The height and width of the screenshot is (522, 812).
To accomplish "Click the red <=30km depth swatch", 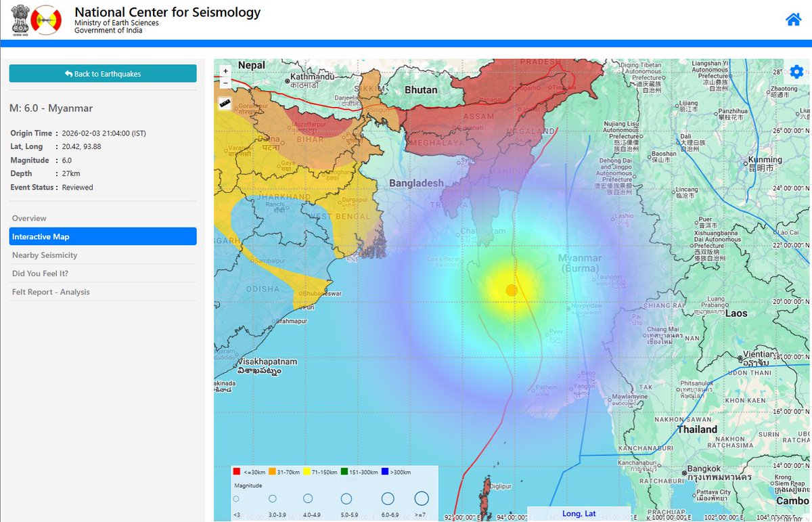I will (237, 472).
